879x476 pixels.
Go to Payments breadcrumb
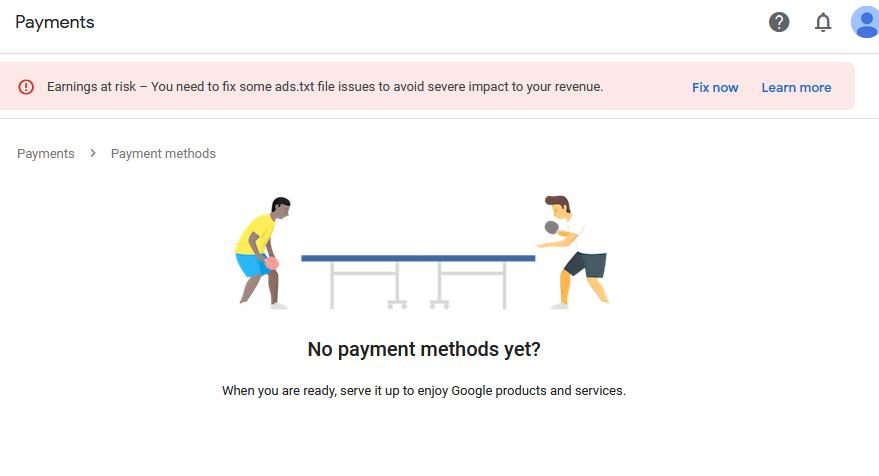point(45,154)
